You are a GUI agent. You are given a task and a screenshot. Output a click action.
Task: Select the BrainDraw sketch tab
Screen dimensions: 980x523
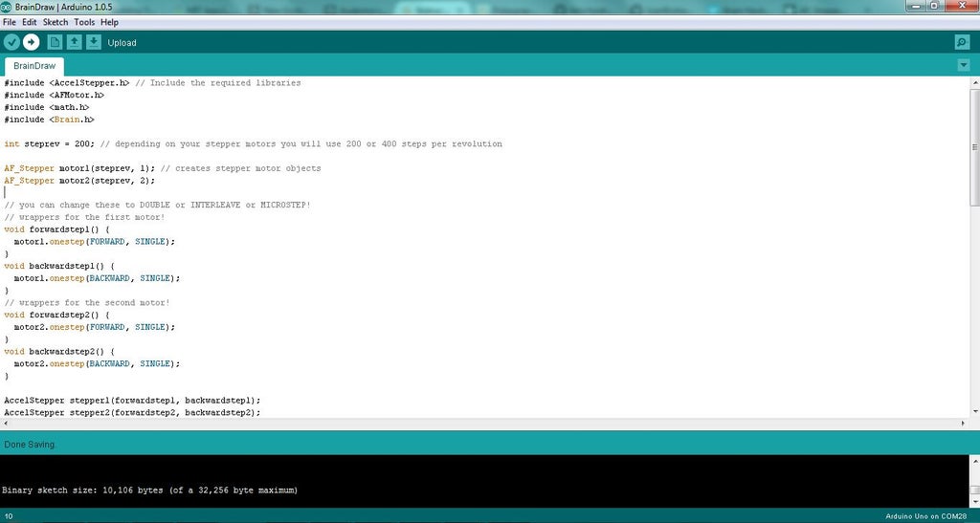click(x=35, y=66)
